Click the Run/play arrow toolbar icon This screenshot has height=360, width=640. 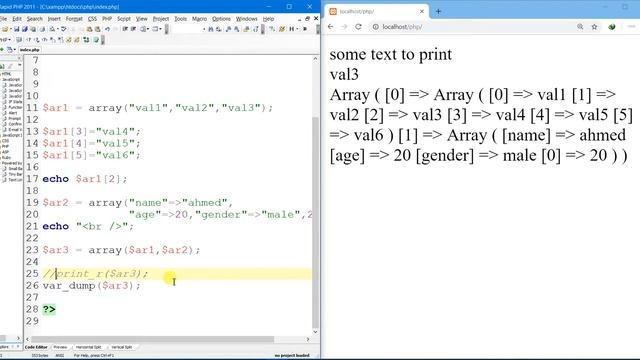click(305, 29)
